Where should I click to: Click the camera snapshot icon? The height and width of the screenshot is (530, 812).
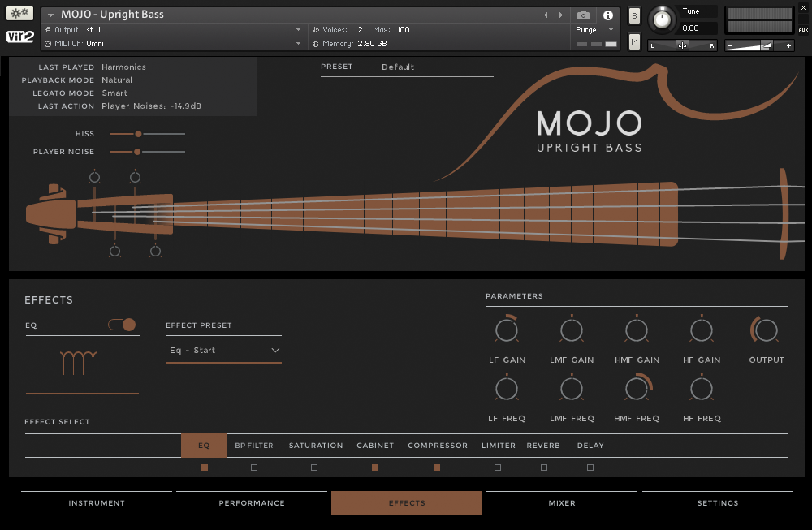pyautogui.click(x=583, y=15)
